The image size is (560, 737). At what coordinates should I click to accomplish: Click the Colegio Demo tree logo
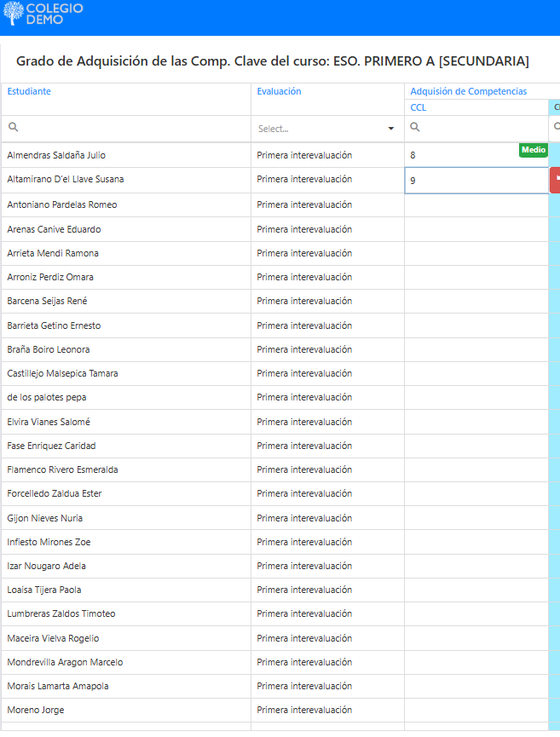(x=14, y=14)
